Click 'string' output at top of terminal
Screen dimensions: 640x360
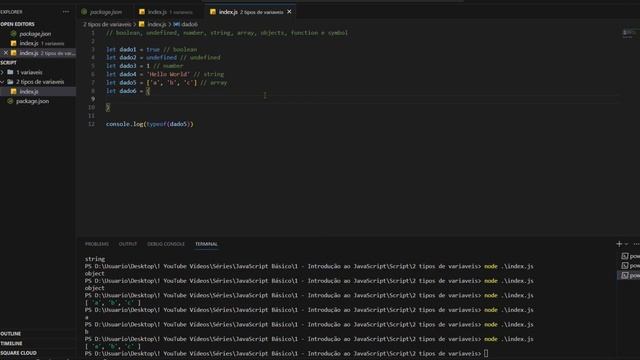(x=95, y=259)
